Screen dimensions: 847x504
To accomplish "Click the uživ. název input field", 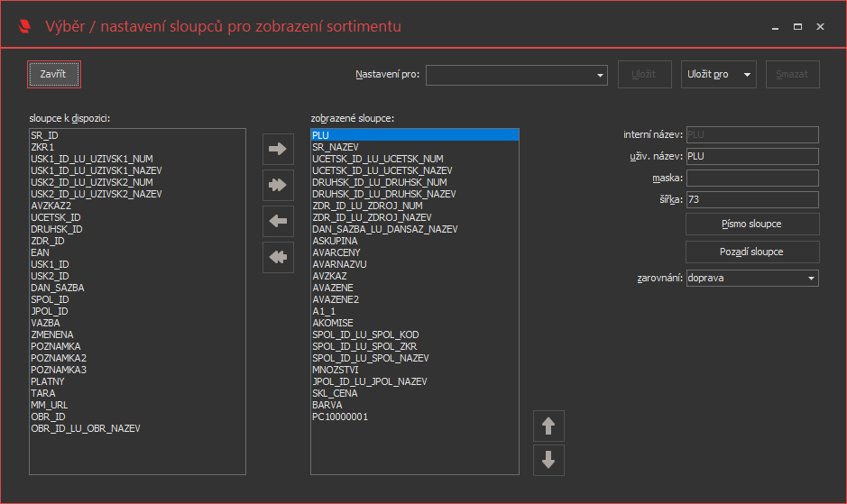I will pos(752,156).
